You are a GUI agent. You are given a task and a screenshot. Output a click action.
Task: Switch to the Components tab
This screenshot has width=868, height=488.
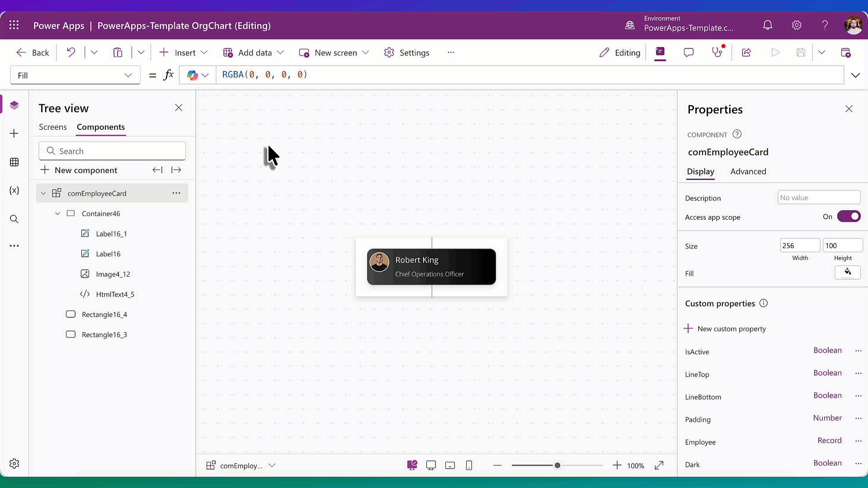pyautogui.click(x=101, y=127)
